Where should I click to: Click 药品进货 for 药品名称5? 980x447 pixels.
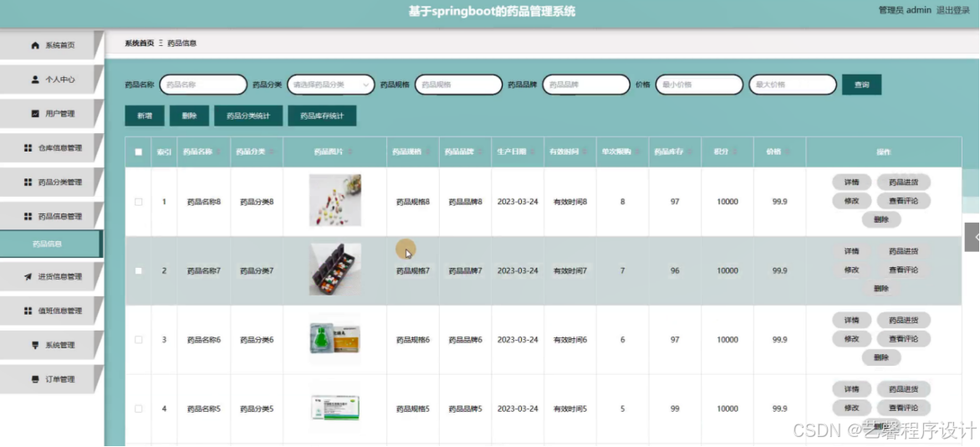tap(904, 388)
